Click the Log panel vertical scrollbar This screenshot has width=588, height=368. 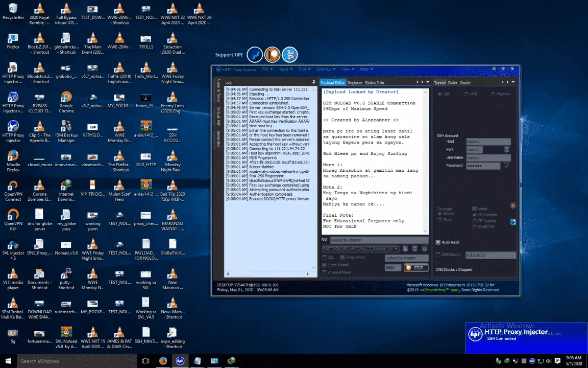pos(314,178)
